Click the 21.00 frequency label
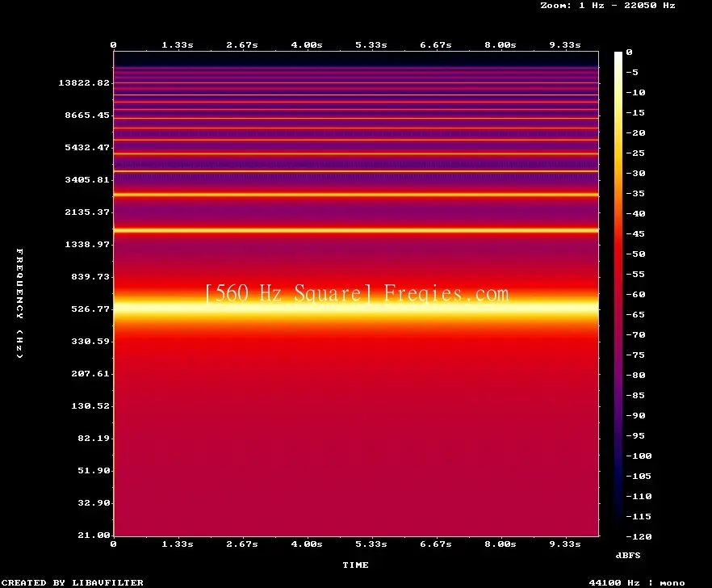 pyautogui.click(x=94, y=535)
